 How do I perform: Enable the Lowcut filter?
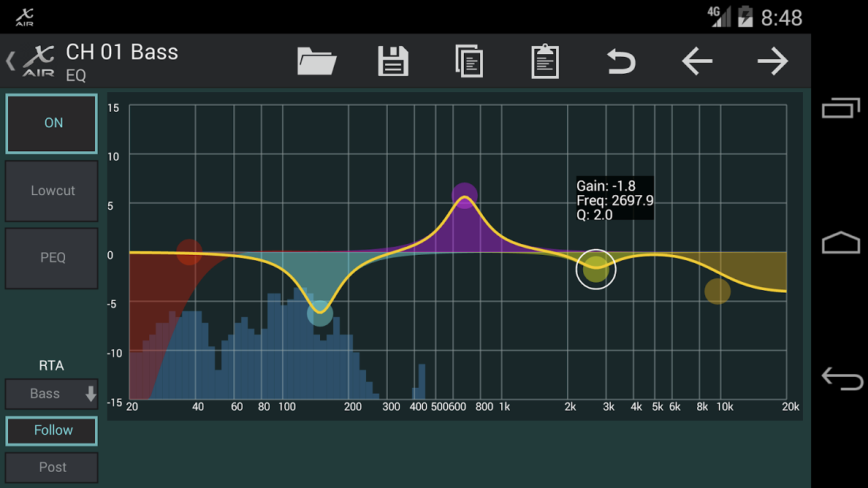tap(52, 190)
